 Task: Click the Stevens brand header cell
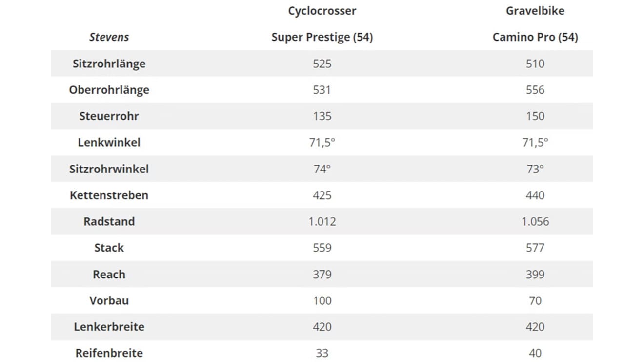pos(109,37)
